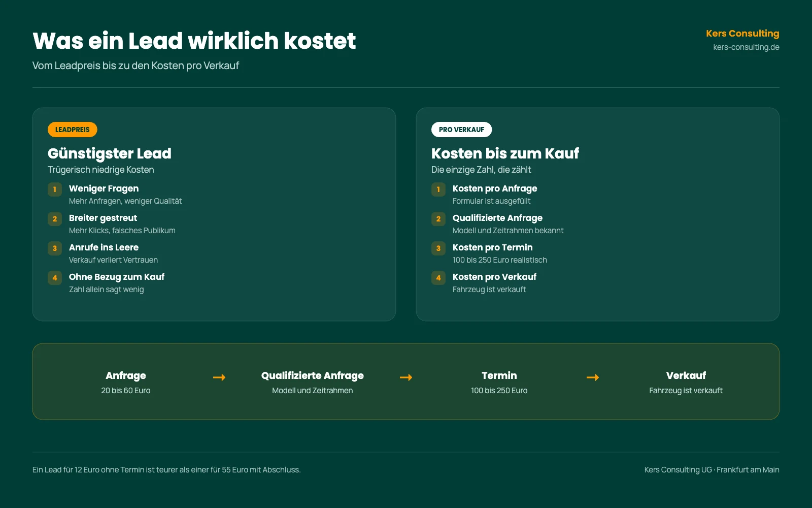Viewport: 812px width, 508px height.
Task: Click the Anfrage step in the funnel
Action: pyautogui.click(x=126, y=375)
